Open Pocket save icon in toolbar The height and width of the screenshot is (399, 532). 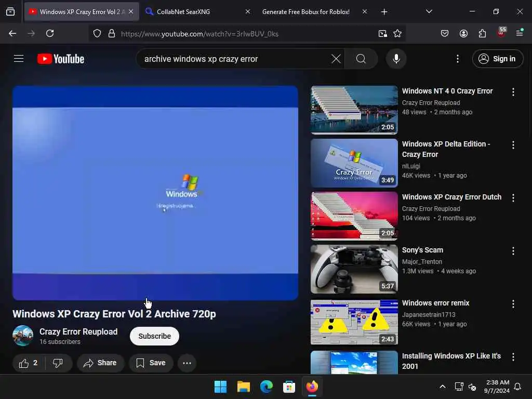[445, 34]
